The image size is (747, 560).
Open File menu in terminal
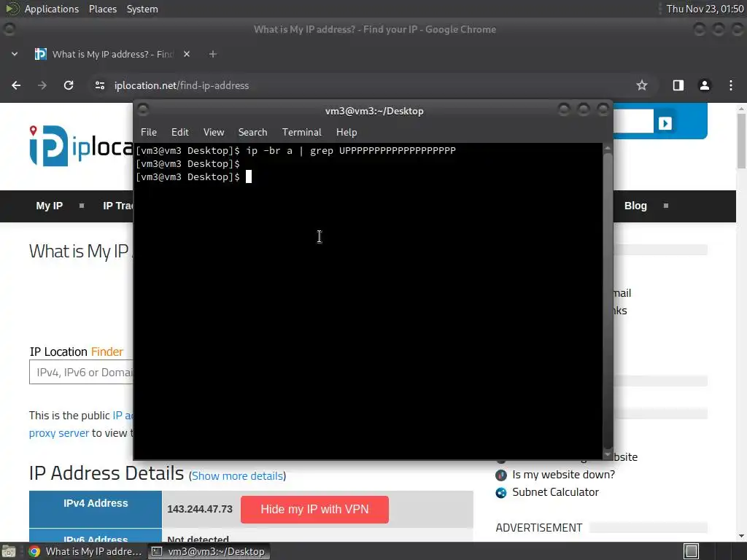click(x=149, y=133)
